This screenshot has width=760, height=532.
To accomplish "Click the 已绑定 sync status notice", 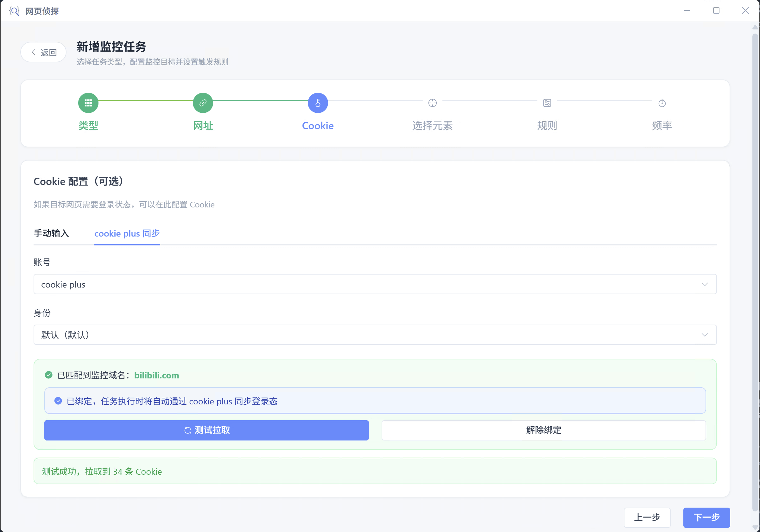I will tap(375, 401).
